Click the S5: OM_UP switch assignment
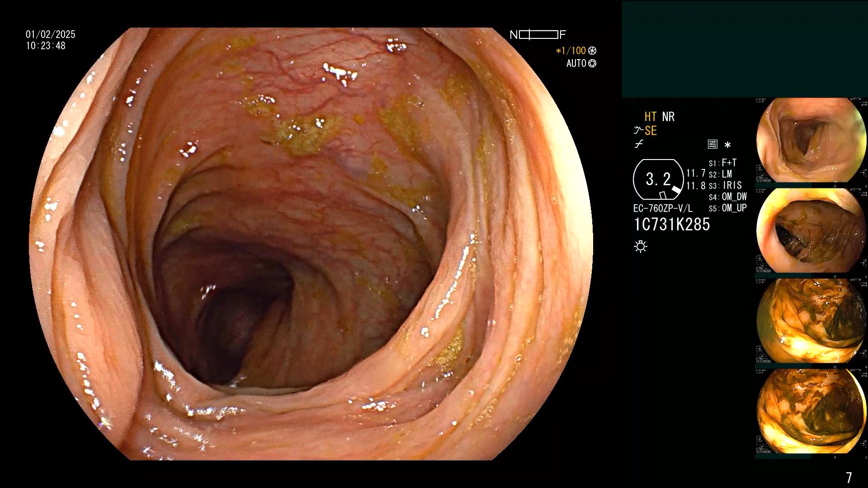The image size is (868, 488). (727, 208)
